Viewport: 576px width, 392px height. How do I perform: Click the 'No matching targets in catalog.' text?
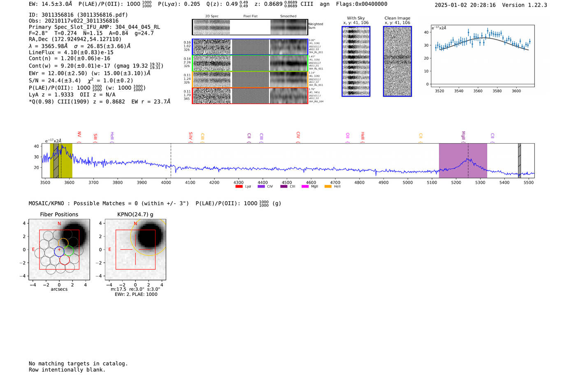(x=78, y=363)
